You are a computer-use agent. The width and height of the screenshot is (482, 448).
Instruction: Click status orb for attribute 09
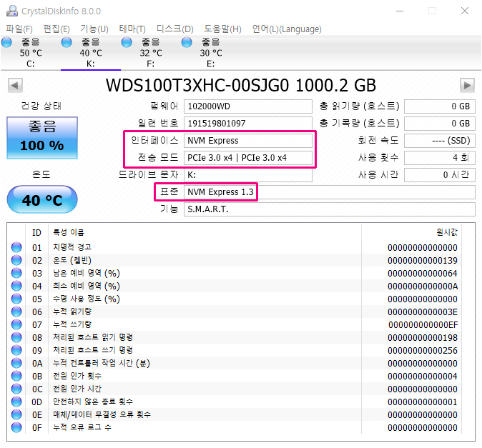(x=16, y=350)
